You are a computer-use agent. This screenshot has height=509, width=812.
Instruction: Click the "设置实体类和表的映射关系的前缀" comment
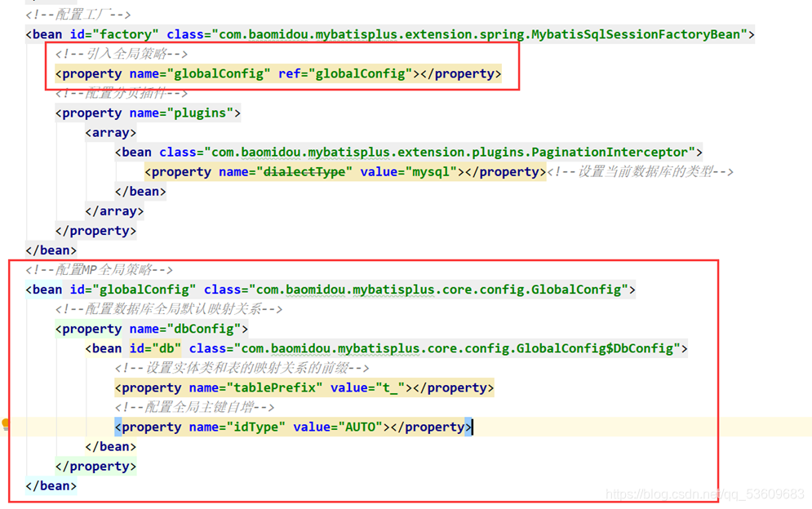pyautogui.click(x=242, y=368)
